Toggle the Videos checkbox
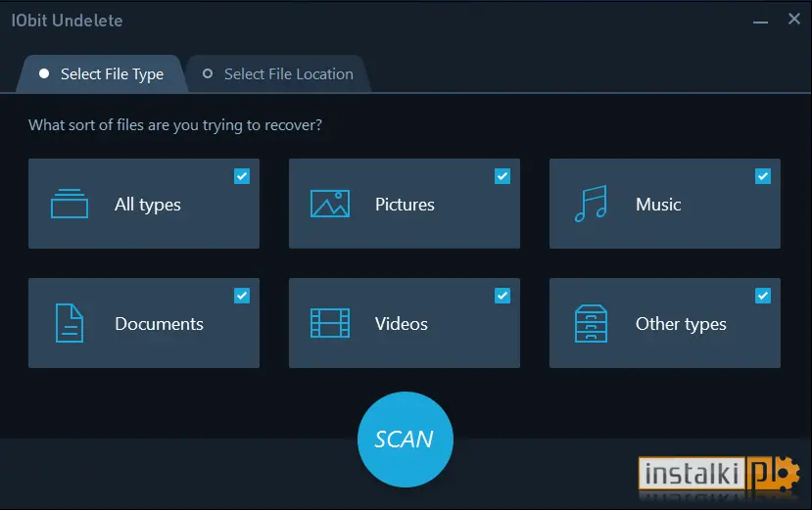Viewport: 812px width, 510px height. (502, 296)
